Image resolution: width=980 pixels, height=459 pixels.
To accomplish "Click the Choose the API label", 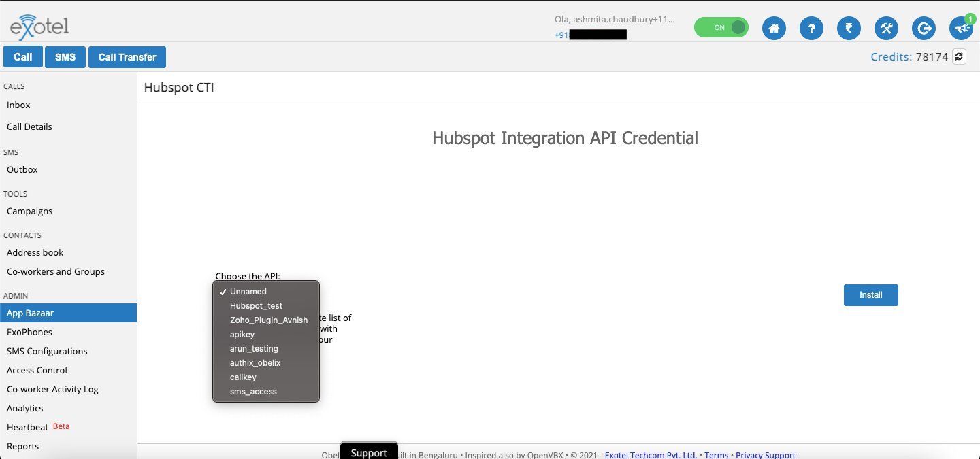I will [248, 276].
